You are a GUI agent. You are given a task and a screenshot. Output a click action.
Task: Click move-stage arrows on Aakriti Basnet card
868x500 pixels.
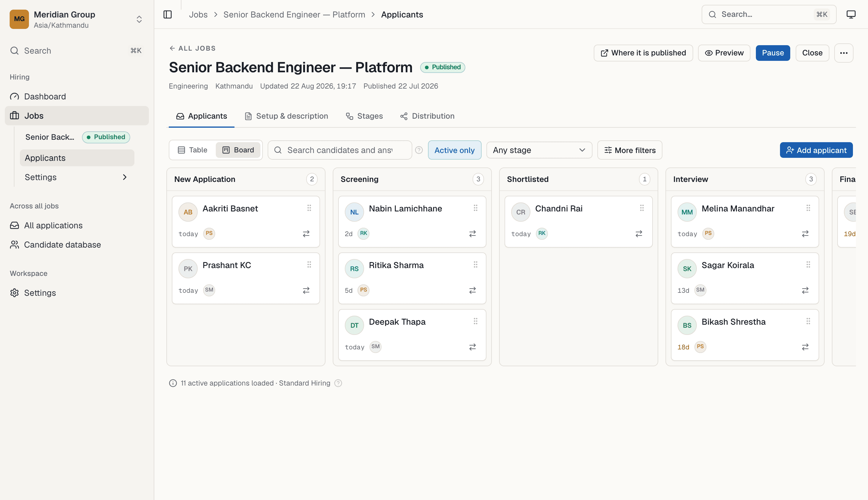[x=306, y=234]
